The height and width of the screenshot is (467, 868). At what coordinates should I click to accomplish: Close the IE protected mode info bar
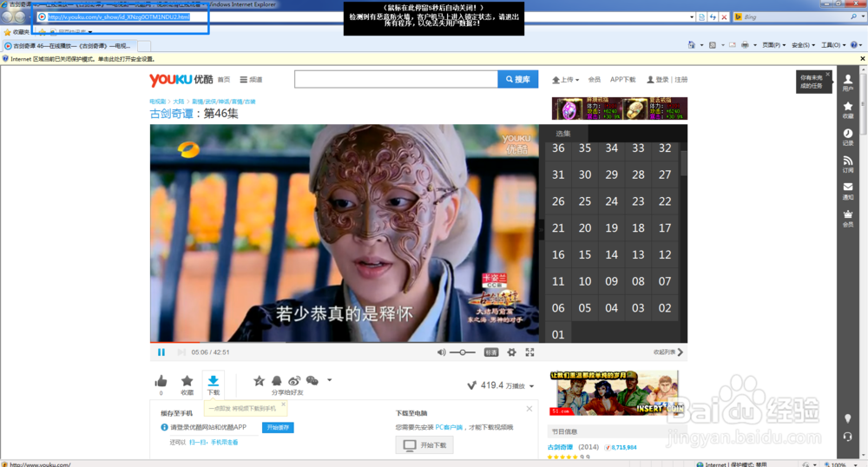[x=862, y=59]
